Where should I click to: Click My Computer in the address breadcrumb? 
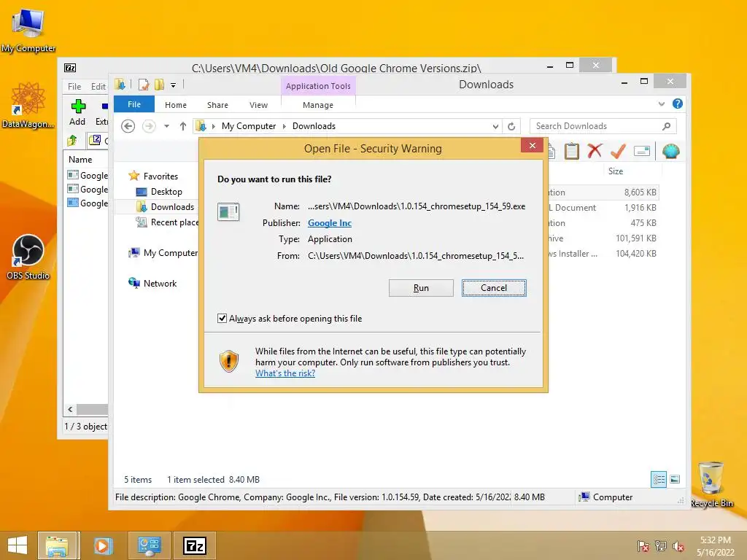[x=249, y=126]
